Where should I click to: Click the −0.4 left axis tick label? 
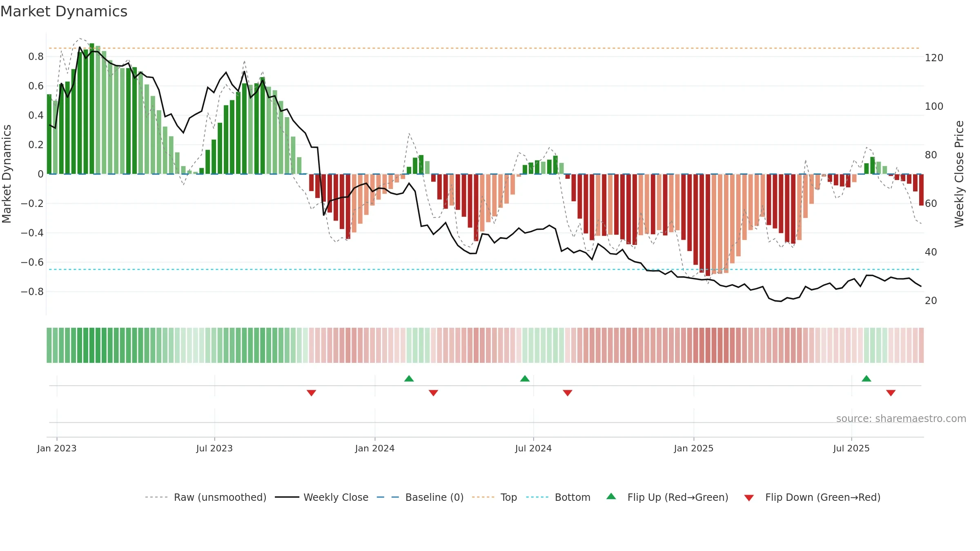[32, 233]
